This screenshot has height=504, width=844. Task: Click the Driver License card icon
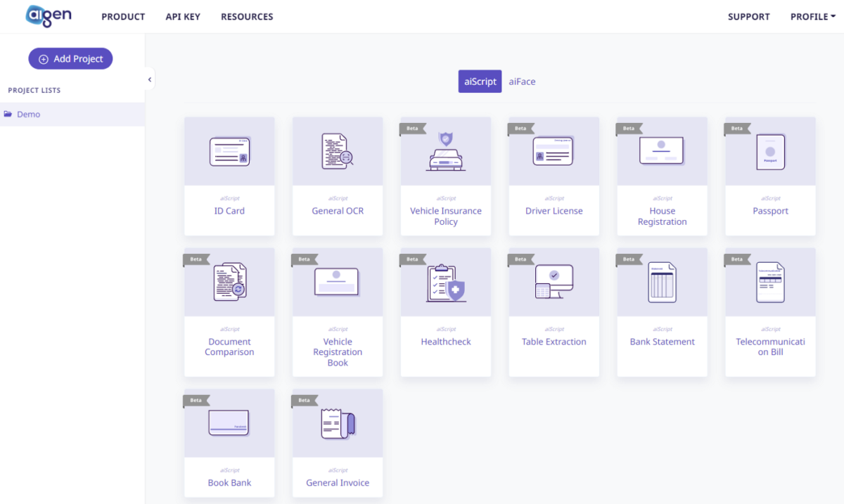click(x=554, y=152)
